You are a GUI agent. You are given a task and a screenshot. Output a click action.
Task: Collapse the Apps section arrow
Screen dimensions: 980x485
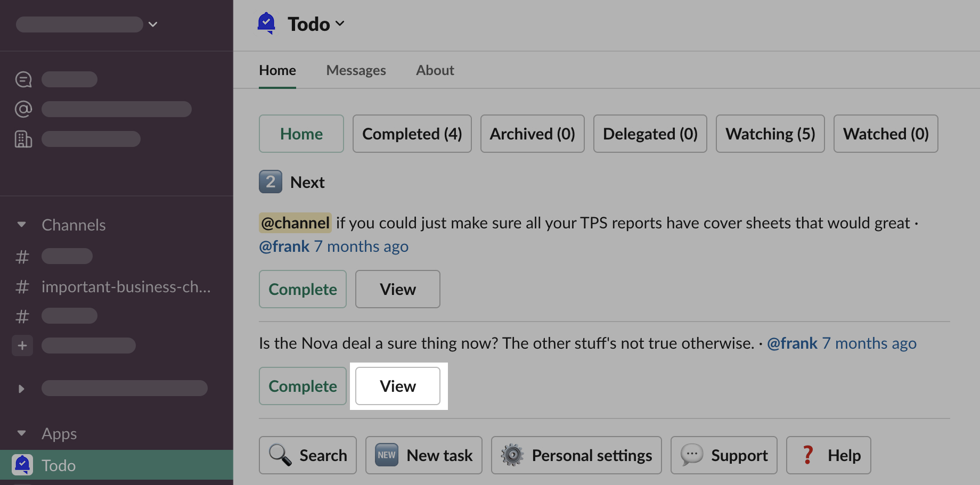tap(22, 433)
